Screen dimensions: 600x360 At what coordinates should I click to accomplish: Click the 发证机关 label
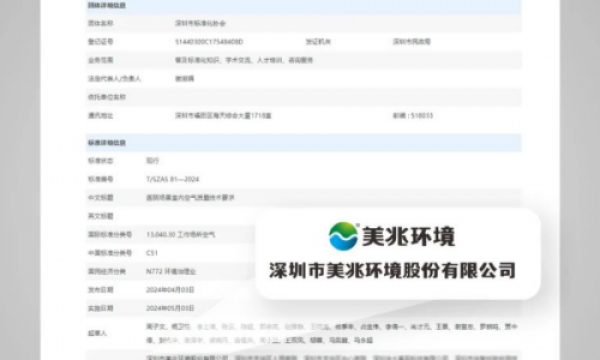coord(318,42)
